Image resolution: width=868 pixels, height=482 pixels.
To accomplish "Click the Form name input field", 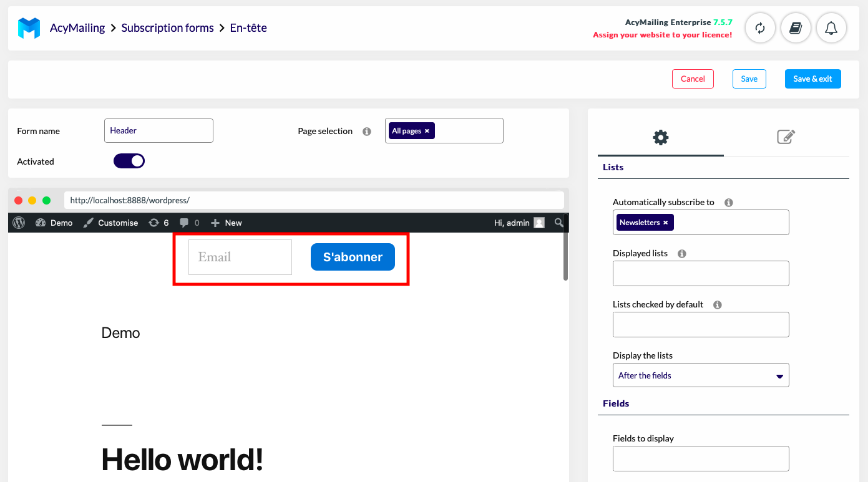I will pyautogui.click(x=158, y=131).
